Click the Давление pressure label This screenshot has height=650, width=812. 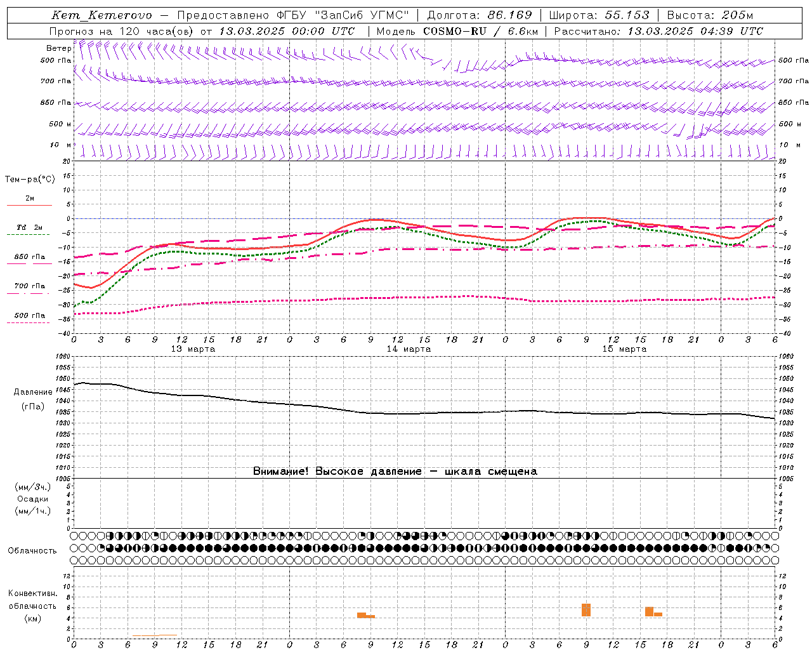coord(33,392)
